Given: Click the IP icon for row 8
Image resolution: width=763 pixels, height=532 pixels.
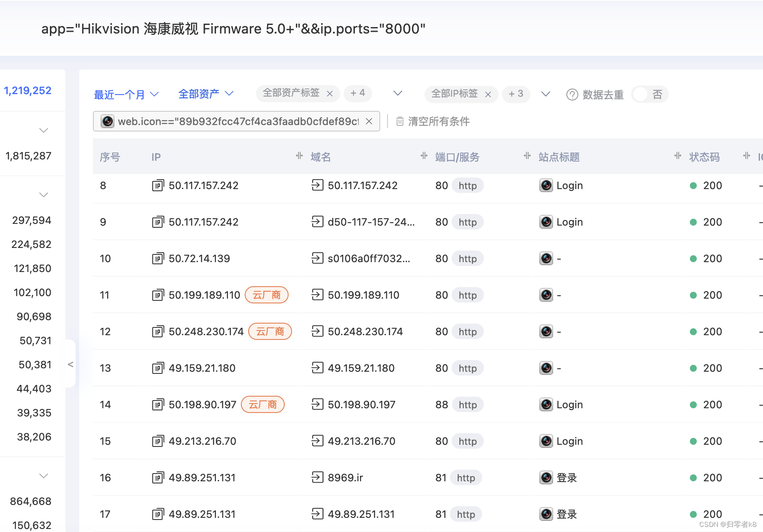Looking at the screenshot, I should tap(158, 186).
